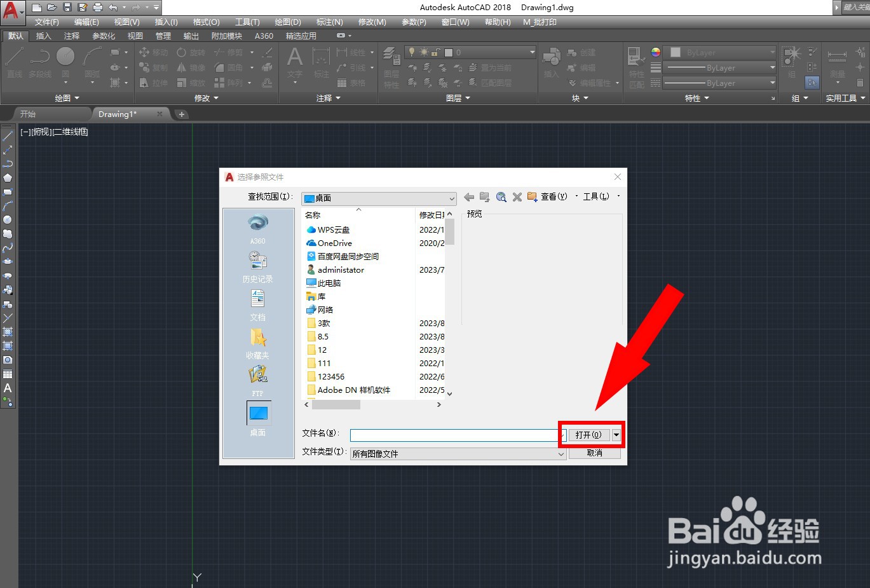Click Up one level folder icon
The height and width of the screenshot is (588, 870).
[x=485, y=197]
